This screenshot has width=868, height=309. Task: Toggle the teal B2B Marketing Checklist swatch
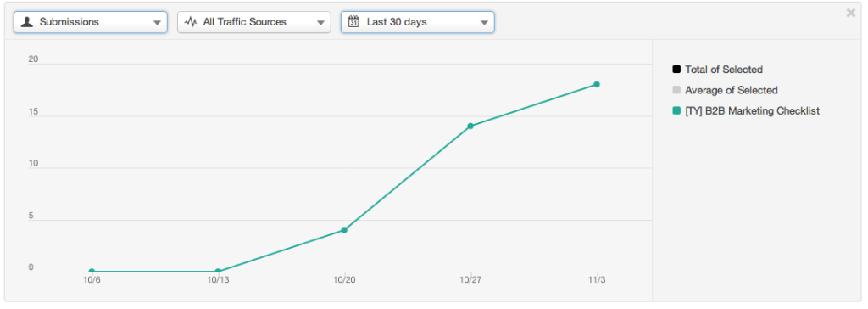(676, 111)
